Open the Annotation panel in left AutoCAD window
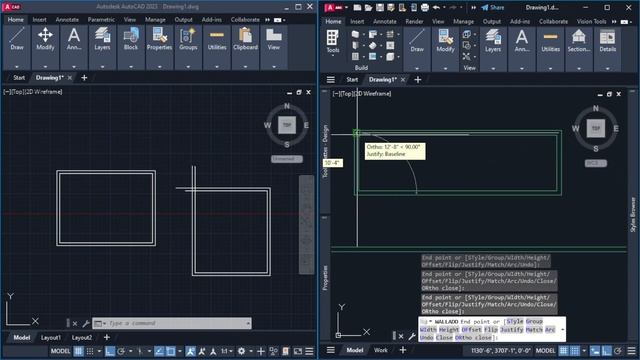This screenshot has height=360, width=640. (74, 39)
